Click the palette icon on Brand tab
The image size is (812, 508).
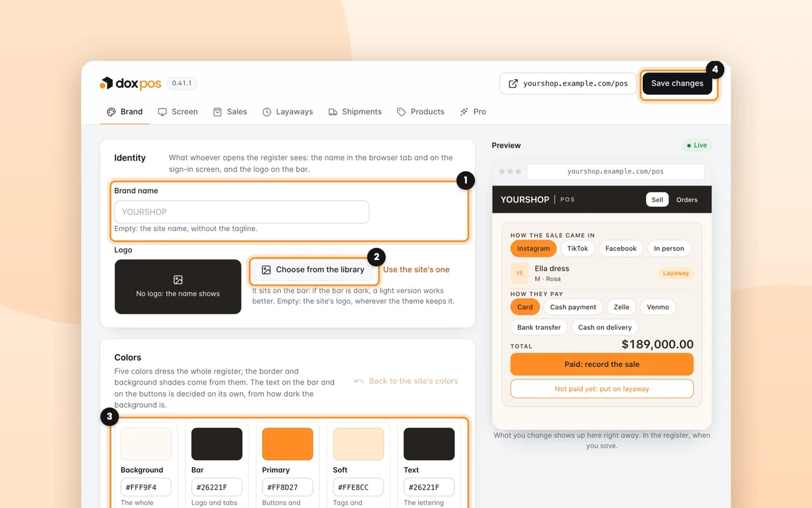coord(112,112)
